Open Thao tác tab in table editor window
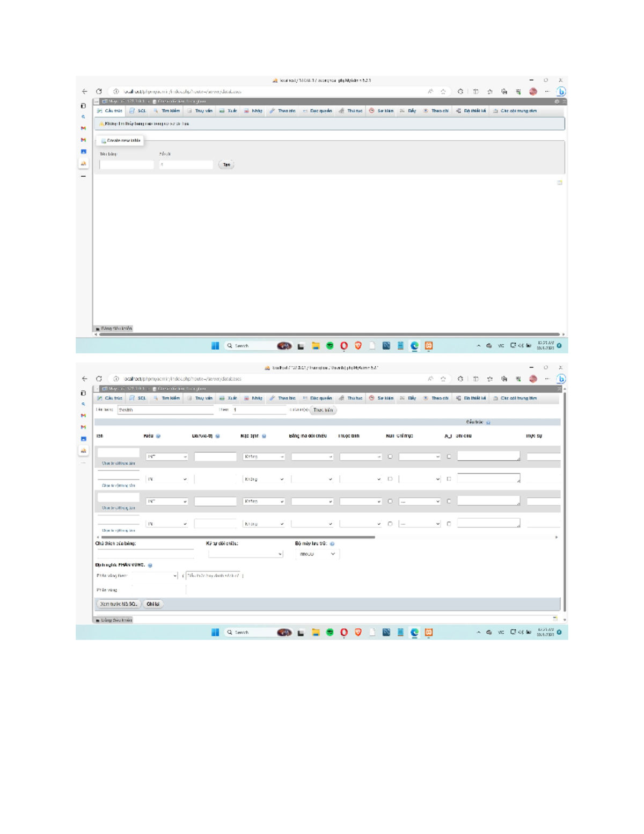 283,398
